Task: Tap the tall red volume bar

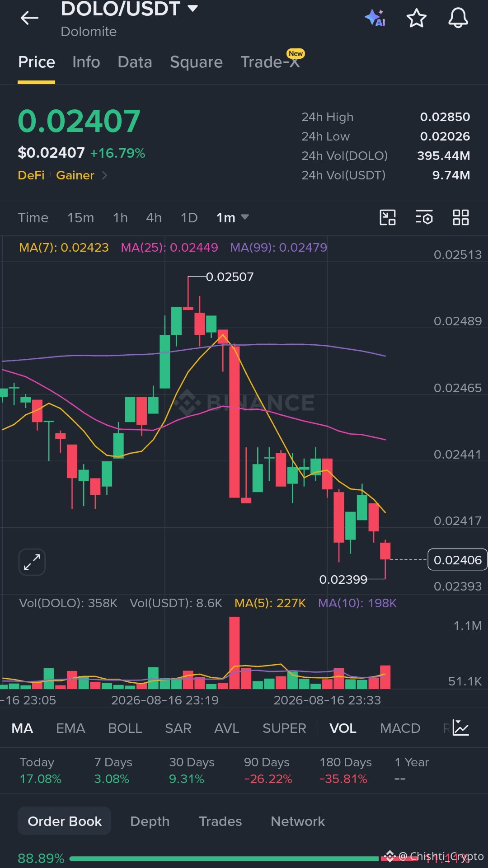Action: [235, 652]
